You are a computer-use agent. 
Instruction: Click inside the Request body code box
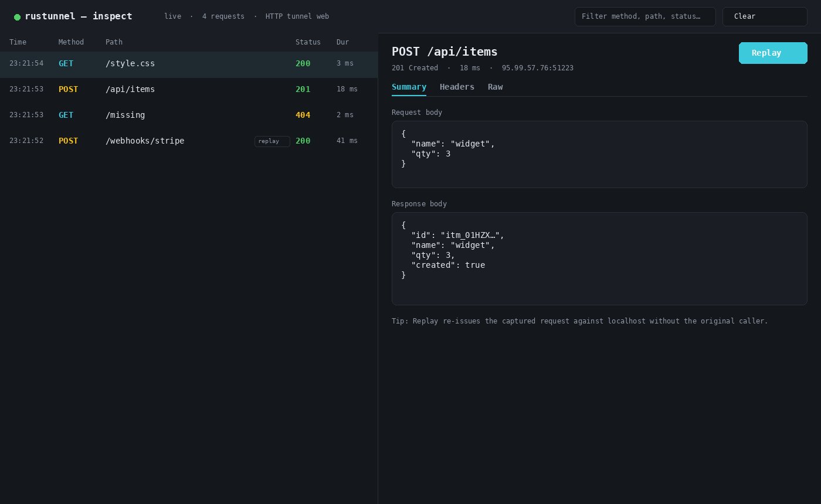tap(599, 154)
